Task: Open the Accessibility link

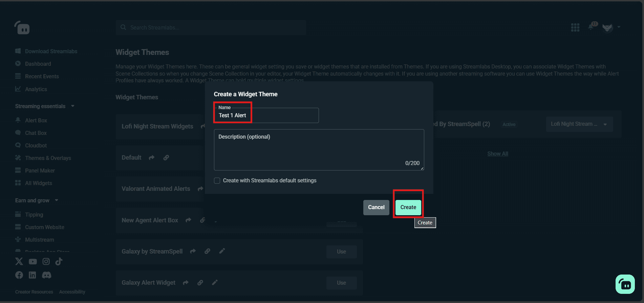Action: [72, 292]
